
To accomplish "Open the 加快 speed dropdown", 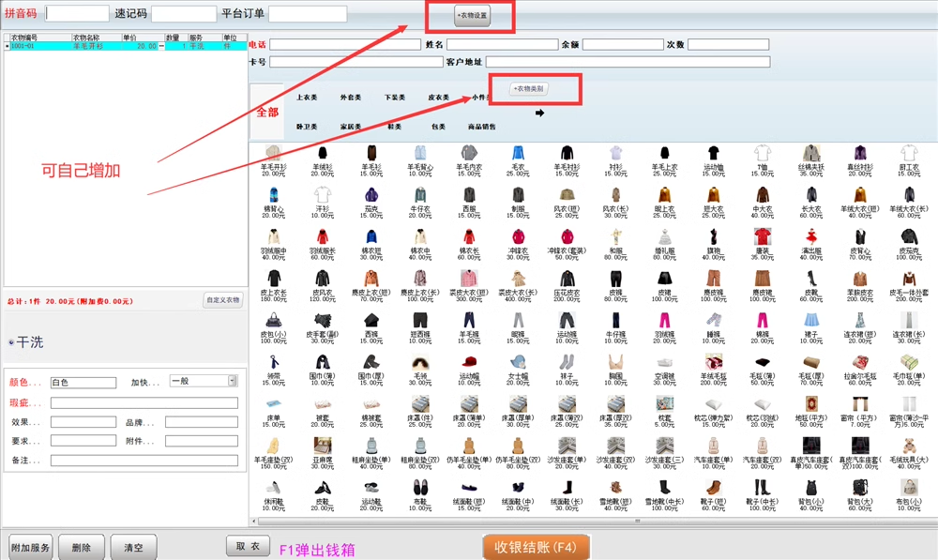I will click(x=233, y=381).
